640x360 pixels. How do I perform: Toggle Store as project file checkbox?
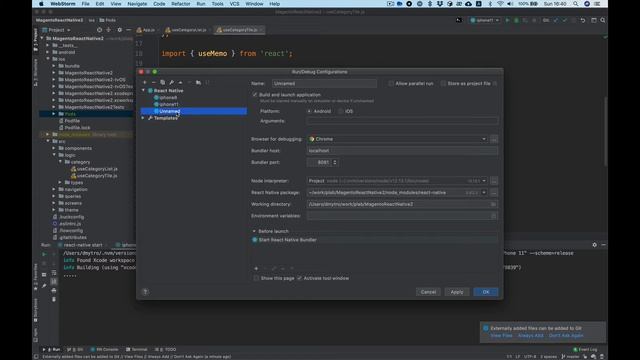pyautogui.click(x=443, y=83)
